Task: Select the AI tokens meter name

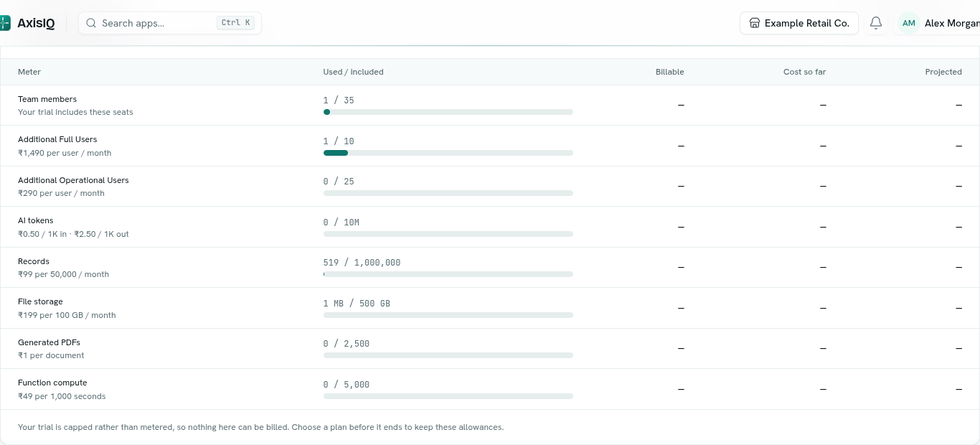Action: pyautogui.click(x=36, y=220)
